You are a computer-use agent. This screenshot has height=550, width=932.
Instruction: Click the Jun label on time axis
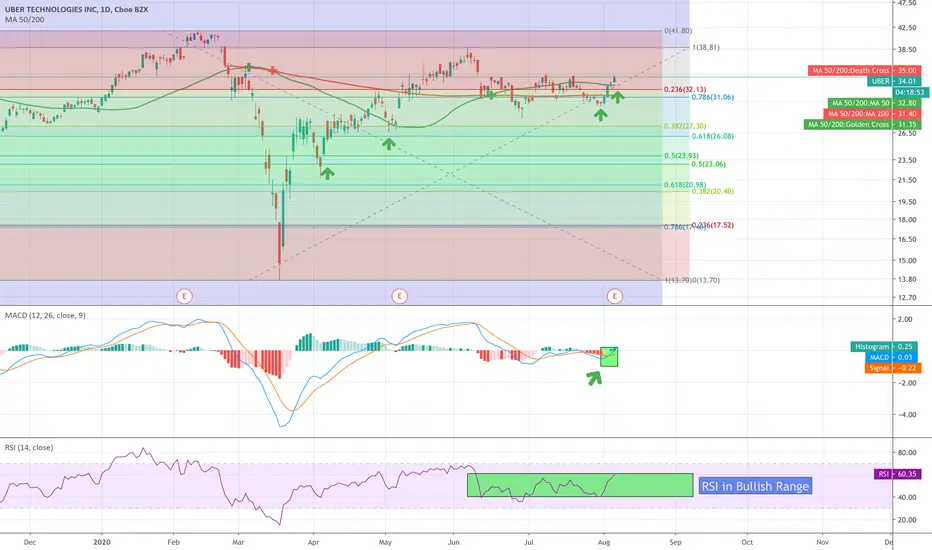(x=454, y=542)
